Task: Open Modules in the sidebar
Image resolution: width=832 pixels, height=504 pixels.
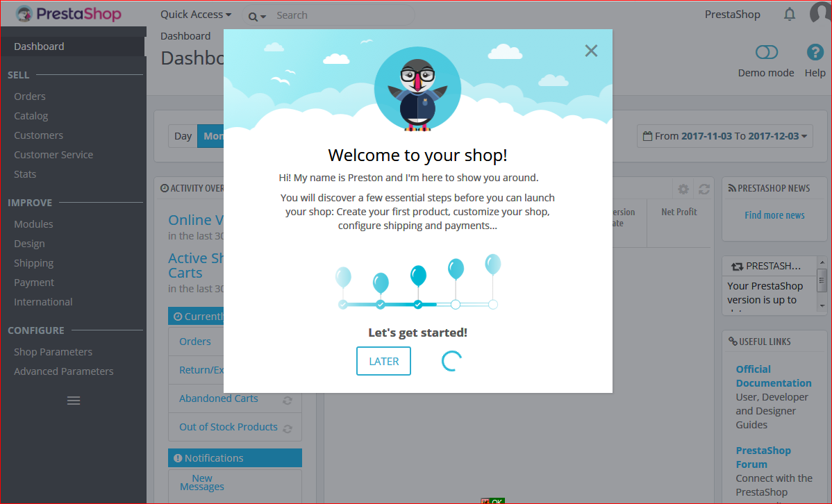Action: coord(33,224)
